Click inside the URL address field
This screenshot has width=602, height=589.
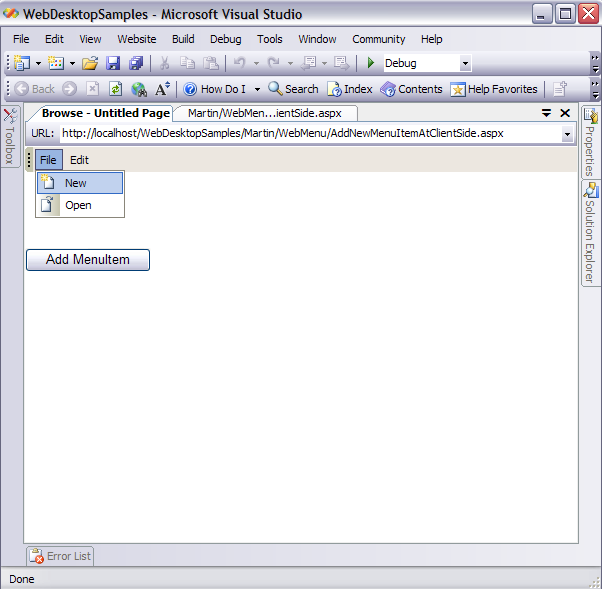300,133
